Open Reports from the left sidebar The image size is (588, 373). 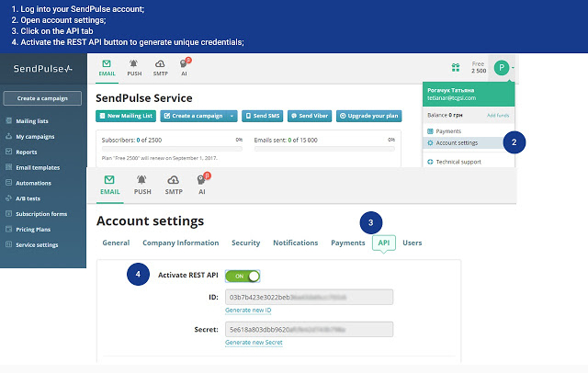coord(26,152)
